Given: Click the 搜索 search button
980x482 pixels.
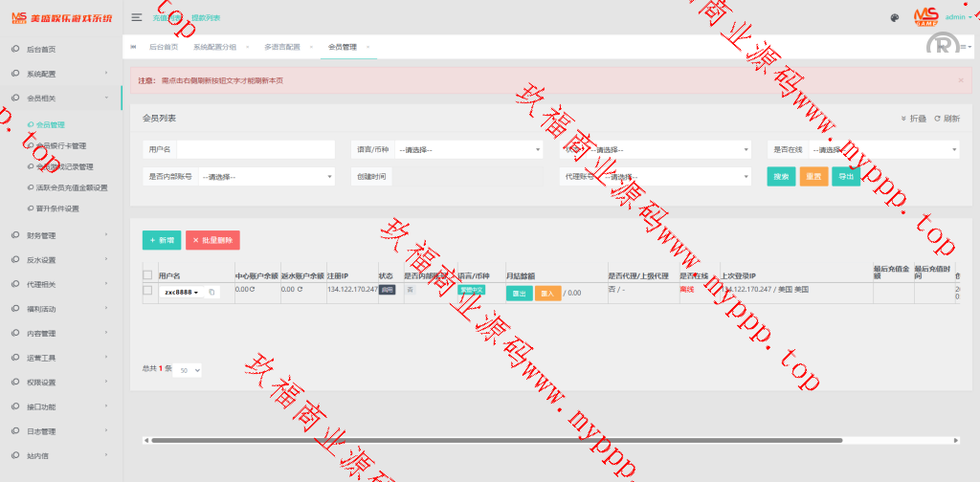Looking at the screenshot, I should (x=781, y=177).
